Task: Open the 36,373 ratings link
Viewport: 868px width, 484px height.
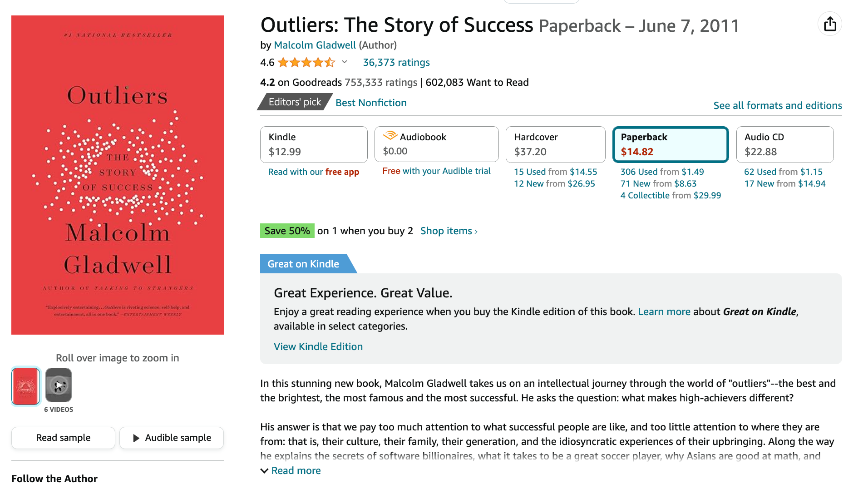Action: (396, 62)
